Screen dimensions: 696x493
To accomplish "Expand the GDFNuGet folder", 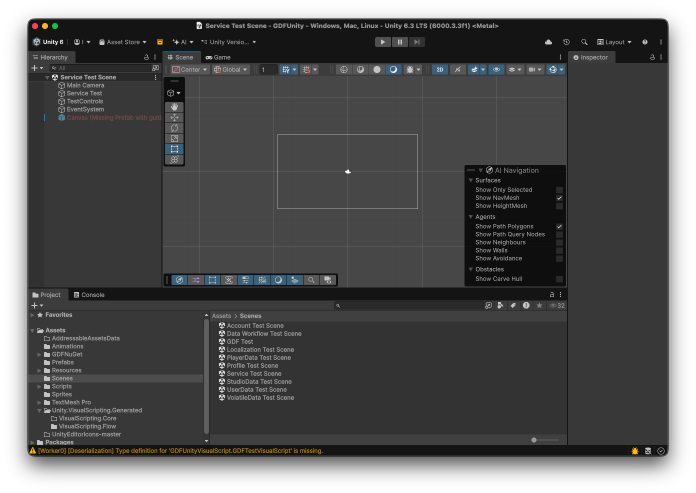I will [40, 355].
